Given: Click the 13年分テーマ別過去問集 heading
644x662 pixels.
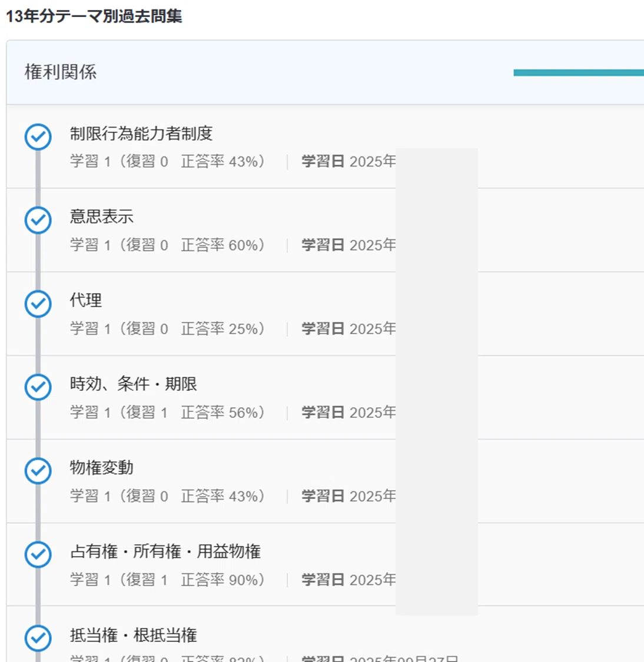Looking at the screenshot, I should [x=94, y=16].
